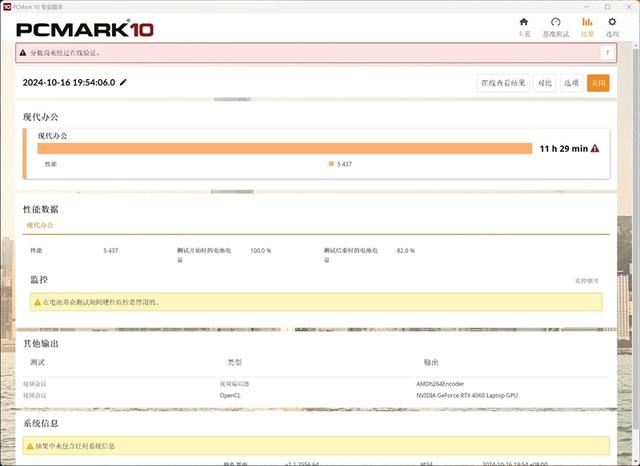The height and width of the screenshot is (466, 640).
Task: Open the 选项 button beside 对比
Action: pos(571,83)
